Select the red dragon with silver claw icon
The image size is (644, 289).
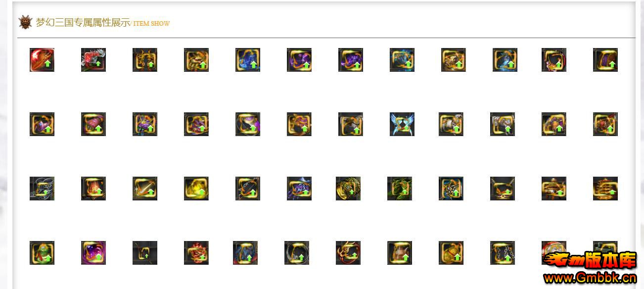click(x=93, y=60)
